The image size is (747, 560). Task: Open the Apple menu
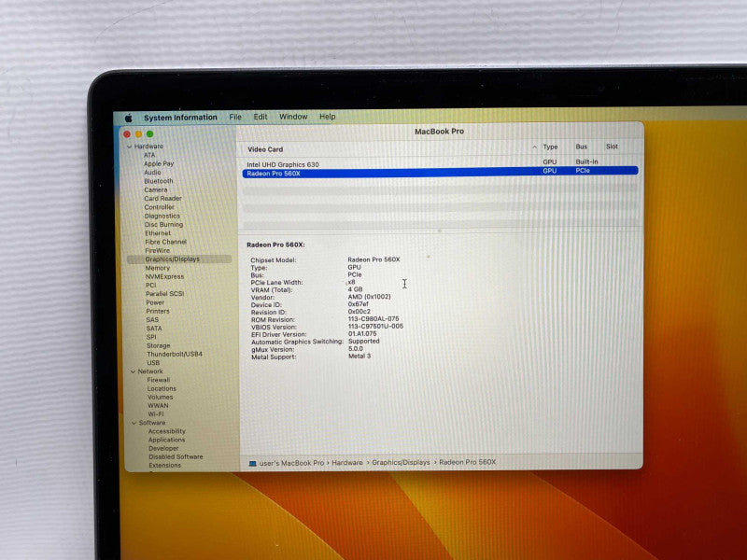click(x=129, y=118)
